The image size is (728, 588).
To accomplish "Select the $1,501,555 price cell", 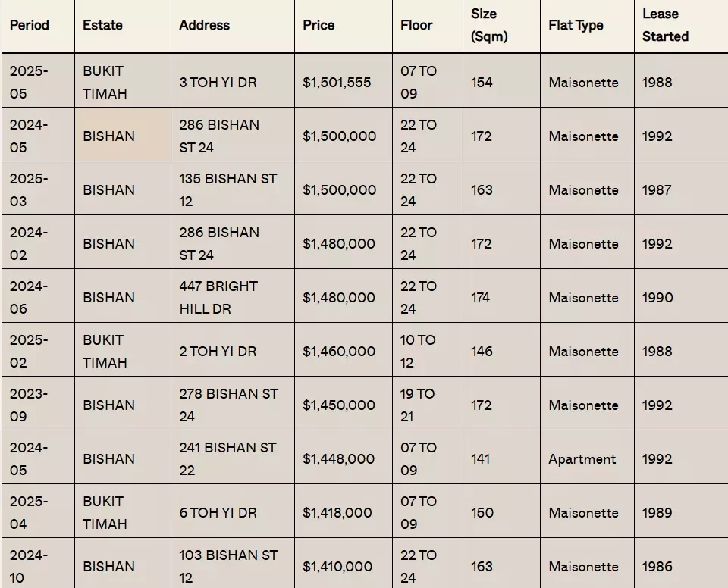I will click(x=344, y=81).
